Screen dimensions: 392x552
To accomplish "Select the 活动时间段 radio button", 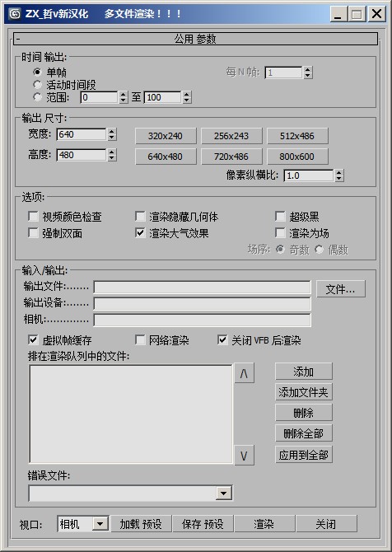I will 37,85.
